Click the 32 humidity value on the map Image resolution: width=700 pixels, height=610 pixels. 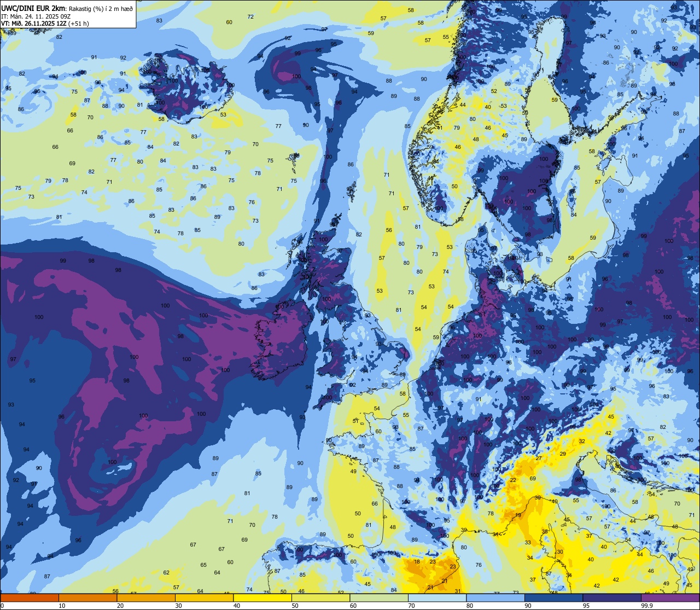(x=582, y=441)
